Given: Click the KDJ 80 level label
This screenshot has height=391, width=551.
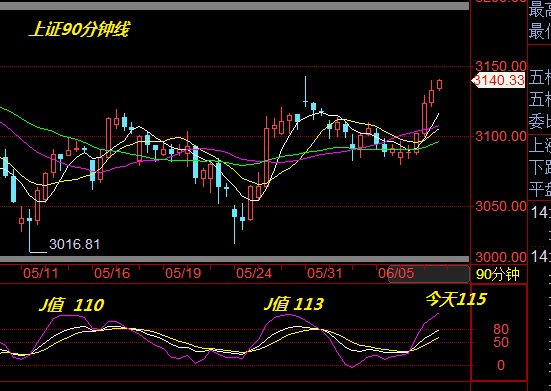Looking at the screenshot, I should click(501, 329).
